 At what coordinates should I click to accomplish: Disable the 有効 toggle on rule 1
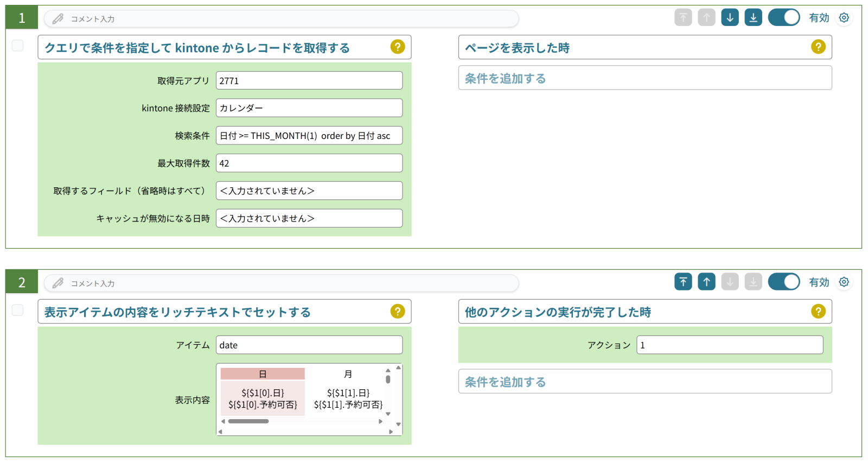[x=783, y=17]
